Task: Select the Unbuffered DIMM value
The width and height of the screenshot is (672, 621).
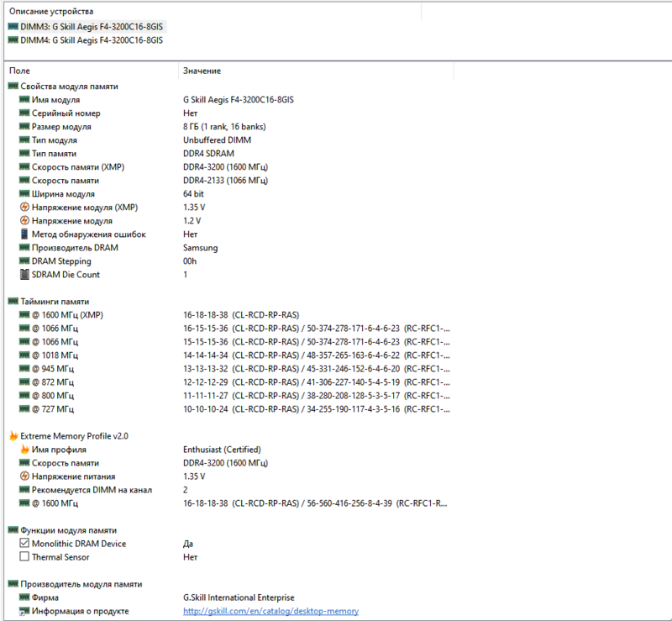Action: (x=218, y=139)
